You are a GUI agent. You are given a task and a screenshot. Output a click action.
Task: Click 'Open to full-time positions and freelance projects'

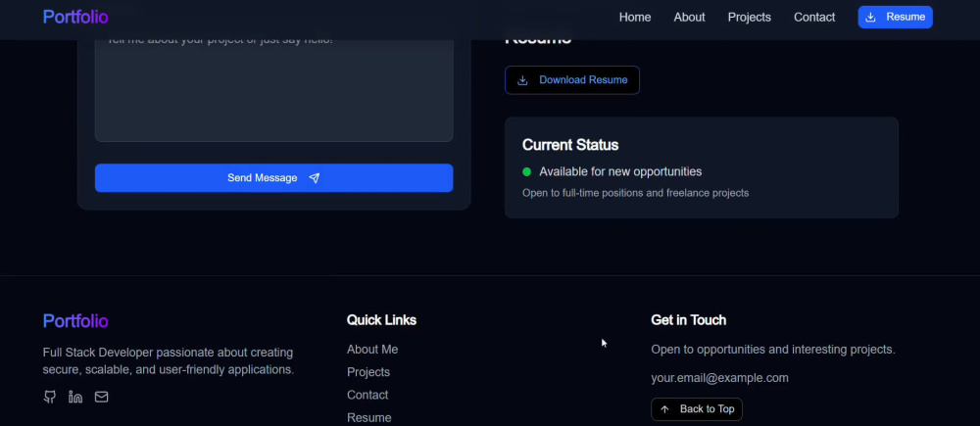coord(636,193)
